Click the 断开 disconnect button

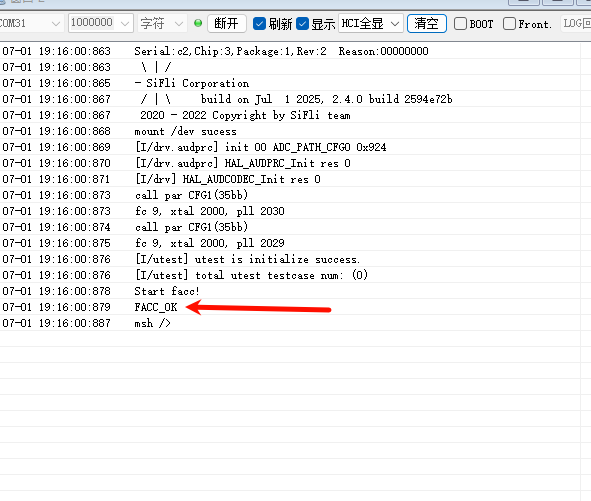(x=227, y=23)
